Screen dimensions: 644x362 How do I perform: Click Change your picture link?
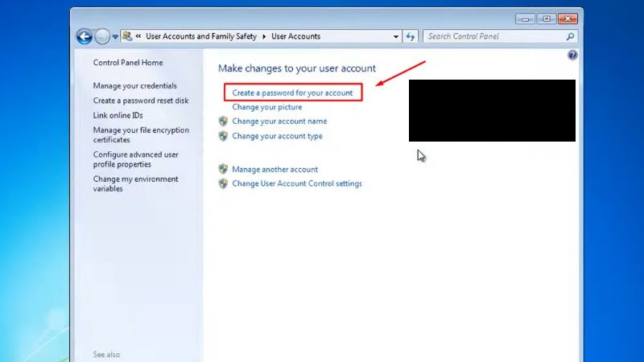tap(267, 107)
